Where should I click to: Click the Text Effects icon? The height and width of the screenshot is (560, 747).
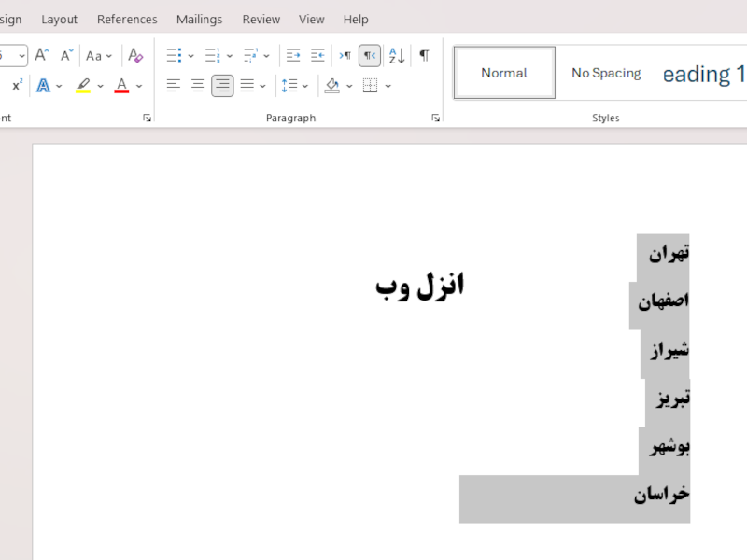[x=43, y=86]
